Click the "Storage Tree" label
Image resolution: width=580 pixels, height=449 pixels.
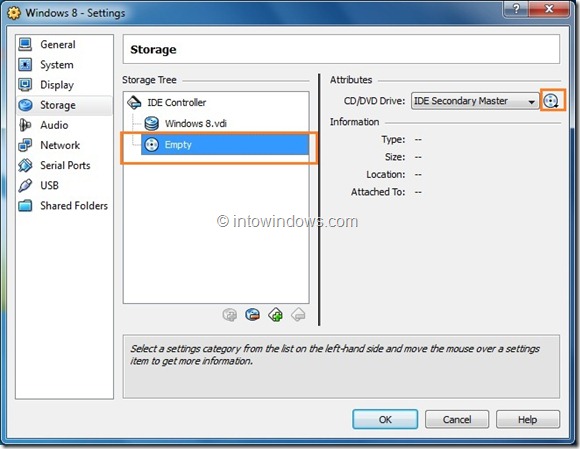[x=149, y=80]
